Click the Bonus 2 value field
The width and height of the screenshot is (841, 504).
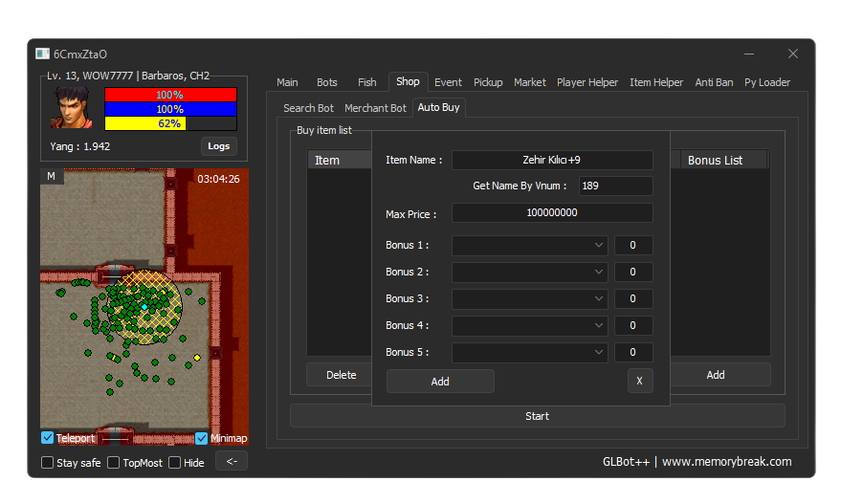click(633, 272)
